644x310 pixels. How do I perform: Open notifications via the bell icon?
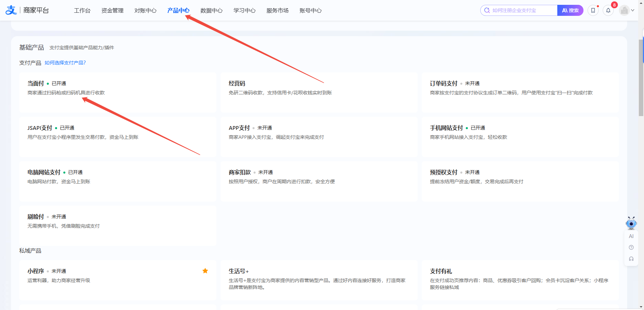tap(608, 10)
